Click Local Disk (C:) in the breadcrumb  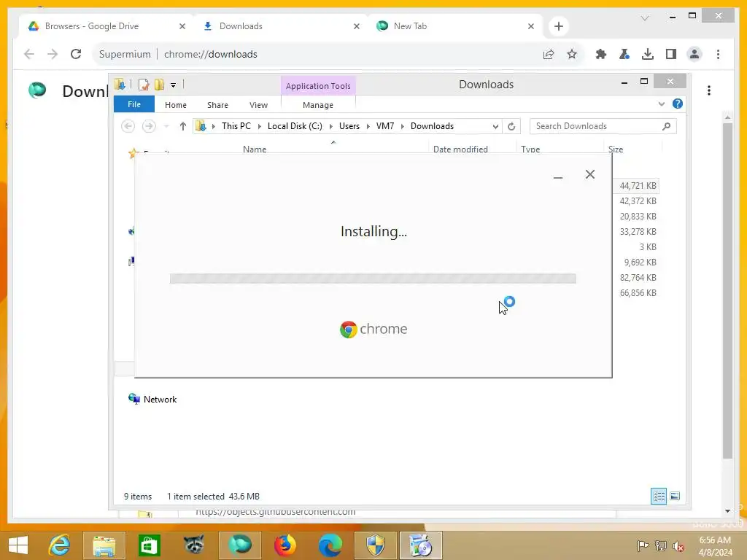295,126
